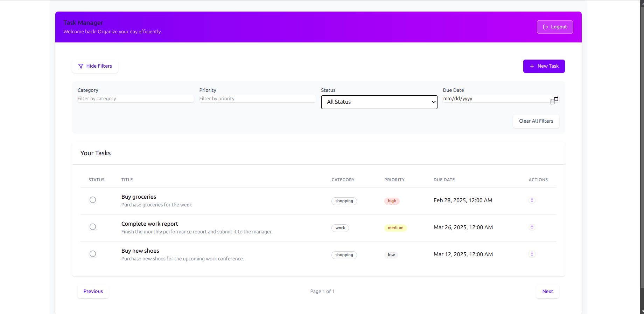Click the DUE DATE column header
This screenshot has width=644, height=314.
point(444,180)
